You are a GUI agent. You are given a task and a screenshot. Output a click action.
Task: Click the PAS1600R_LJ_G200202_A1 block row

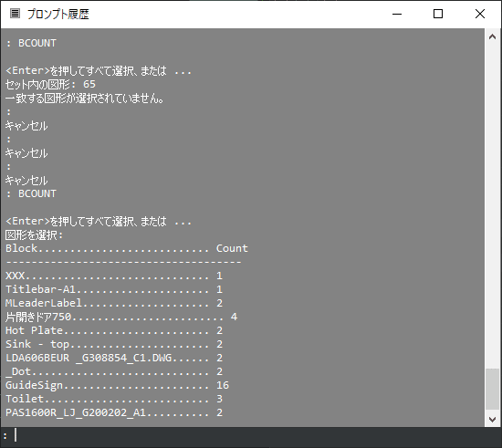[114, 412]
